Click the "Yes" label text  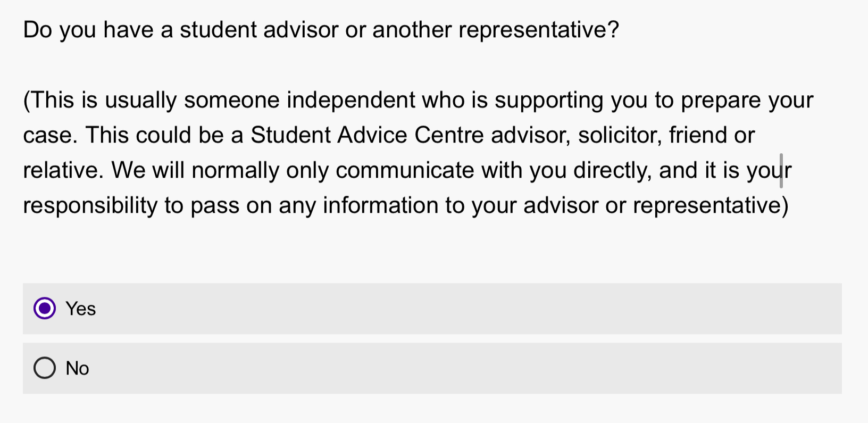click(80, 309)
